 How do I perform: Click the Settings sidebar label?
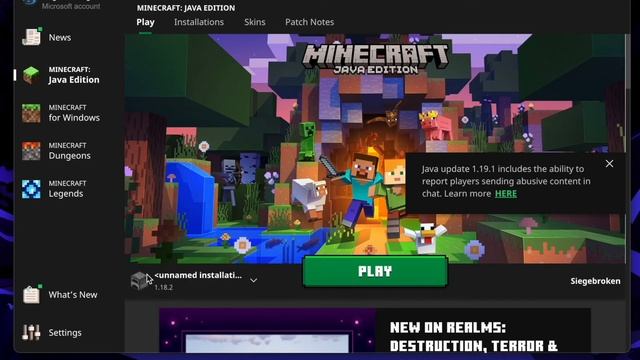(x=65, y=333)
